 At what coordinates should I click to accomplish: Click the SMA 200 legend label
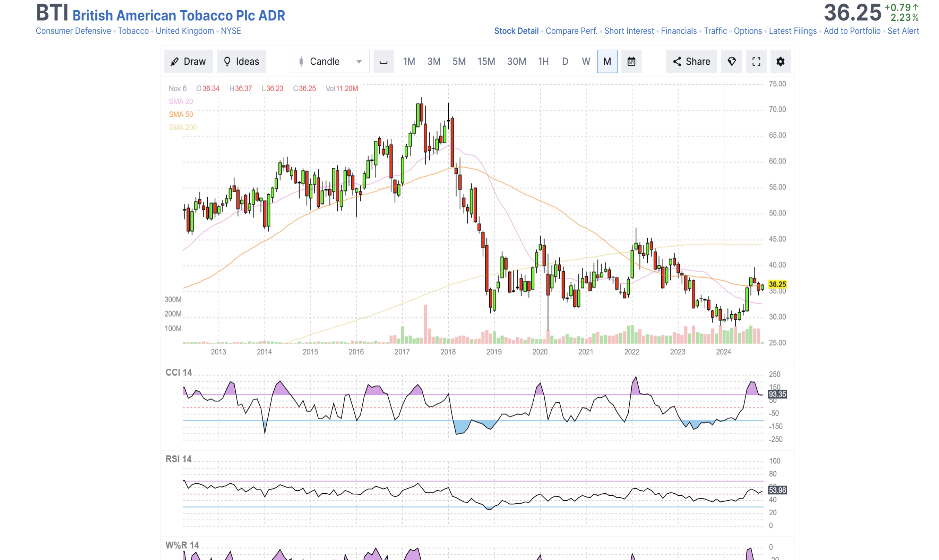[182, 128]
